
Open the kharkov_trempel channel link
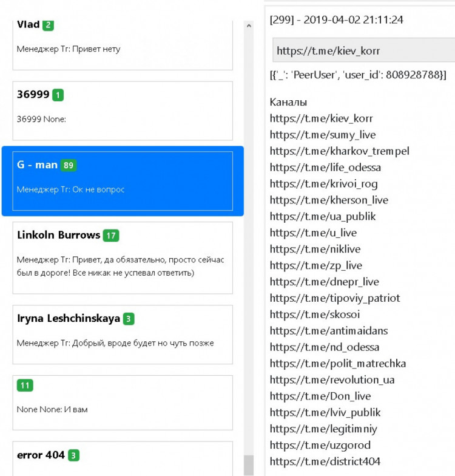tap(340, 151)
